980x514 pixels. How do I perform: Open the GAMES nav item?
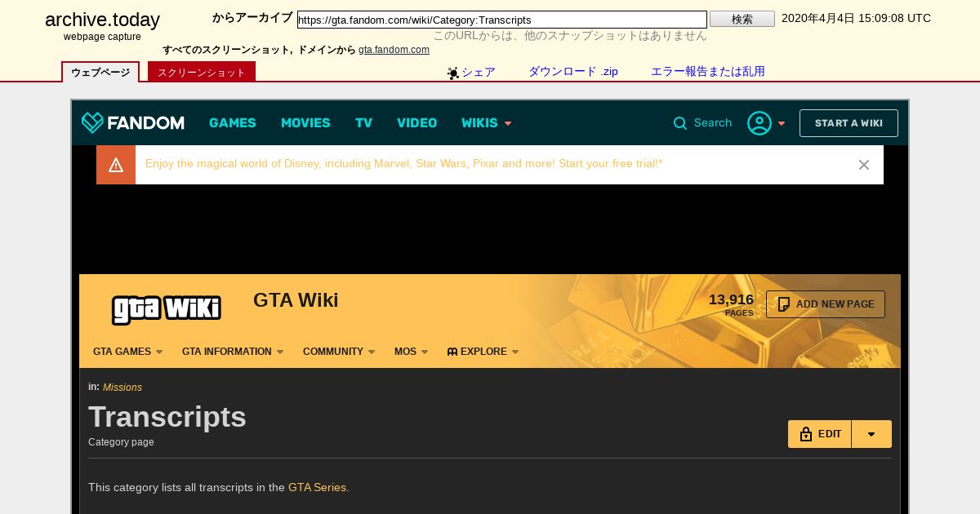tap(233, 123)
